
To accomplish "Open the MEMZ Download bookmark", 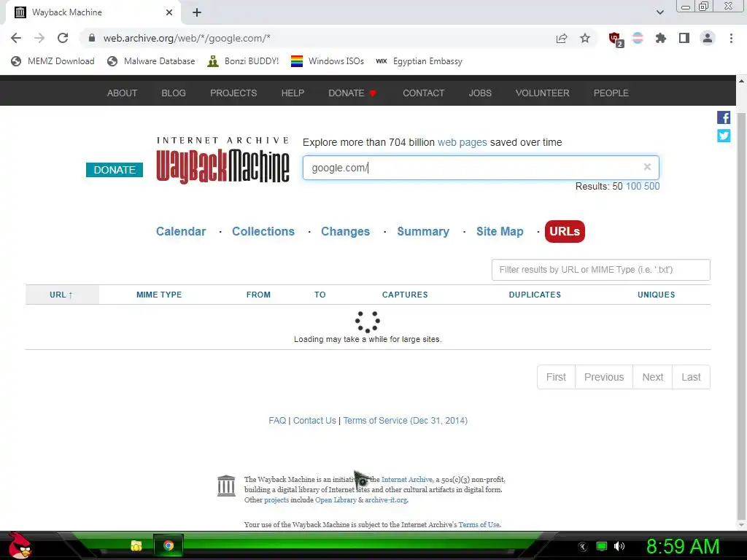I will 53,61.
